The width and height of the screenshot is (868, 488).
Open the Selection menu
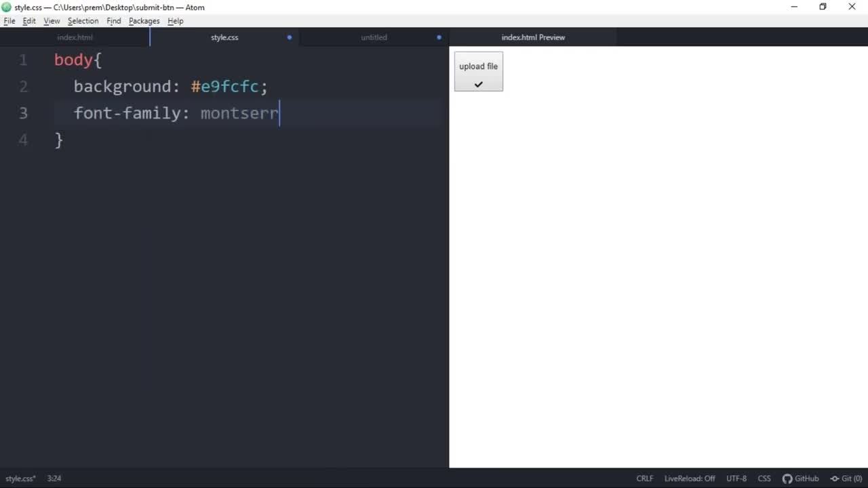tap(83, 21)
